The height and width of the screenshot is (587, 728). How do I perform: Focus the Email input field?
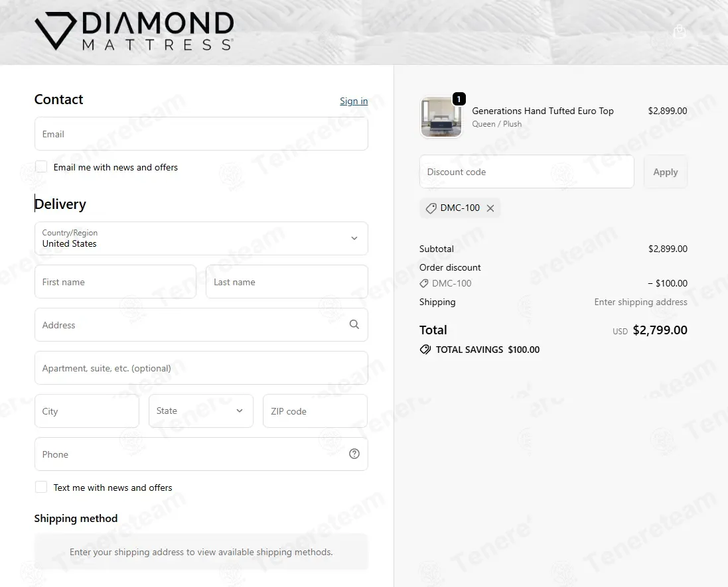201,133
